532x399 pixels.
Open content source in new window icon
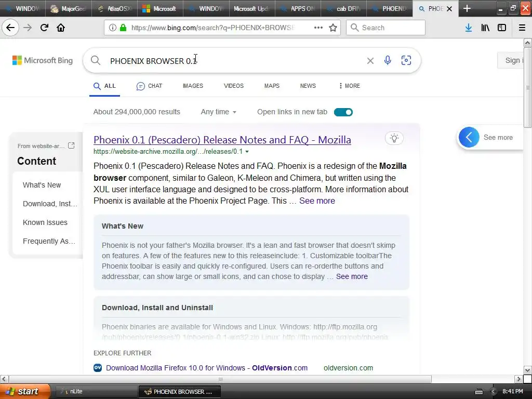[71, 145]
